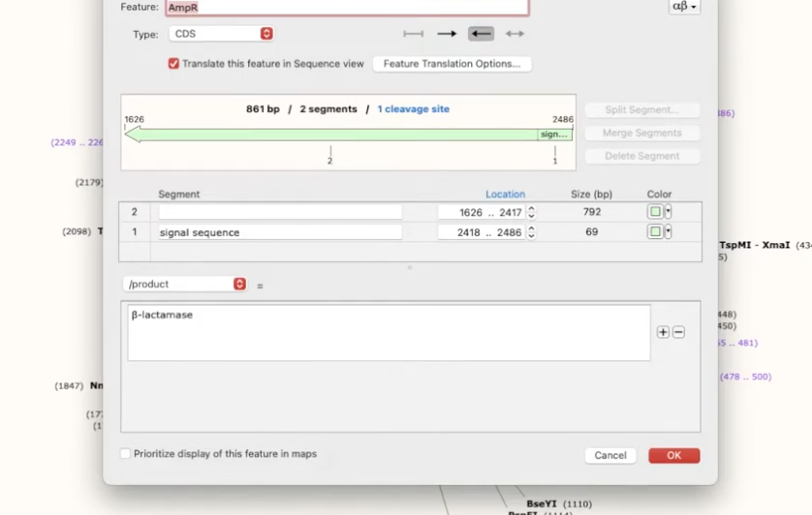Open the Type CDS dropdown
The height and width of the screenshot is (515, 812).
(x=221, y=34)
